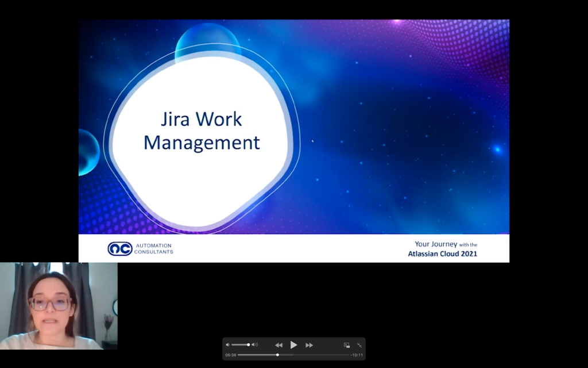
Task: Toggle the remaining time display -10:11
Action: [x=356, y=355]
